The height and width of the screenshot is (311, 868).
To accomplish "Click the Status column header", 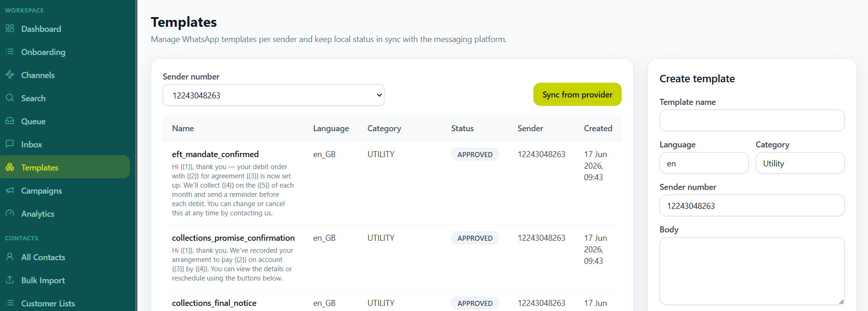I will point(462,128).
